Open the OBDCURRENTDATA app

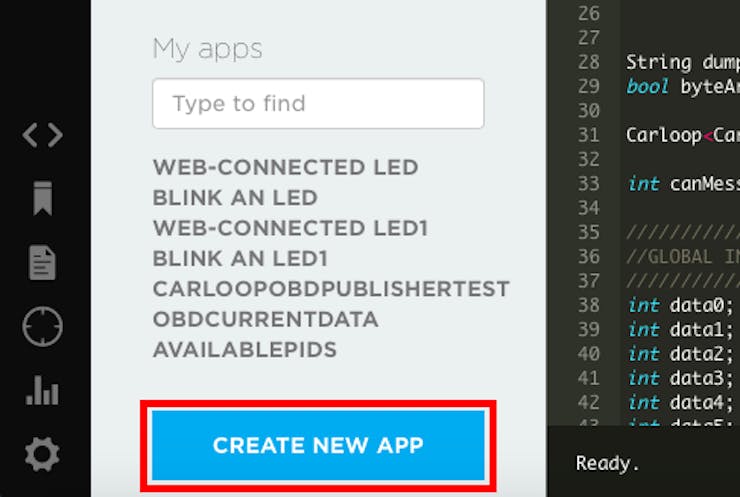point(265,319)
